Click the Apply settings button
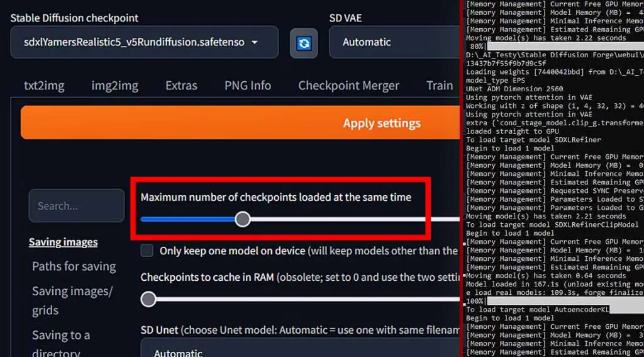The width and height of the screenshot is (644, 357). tap(240, 123)
